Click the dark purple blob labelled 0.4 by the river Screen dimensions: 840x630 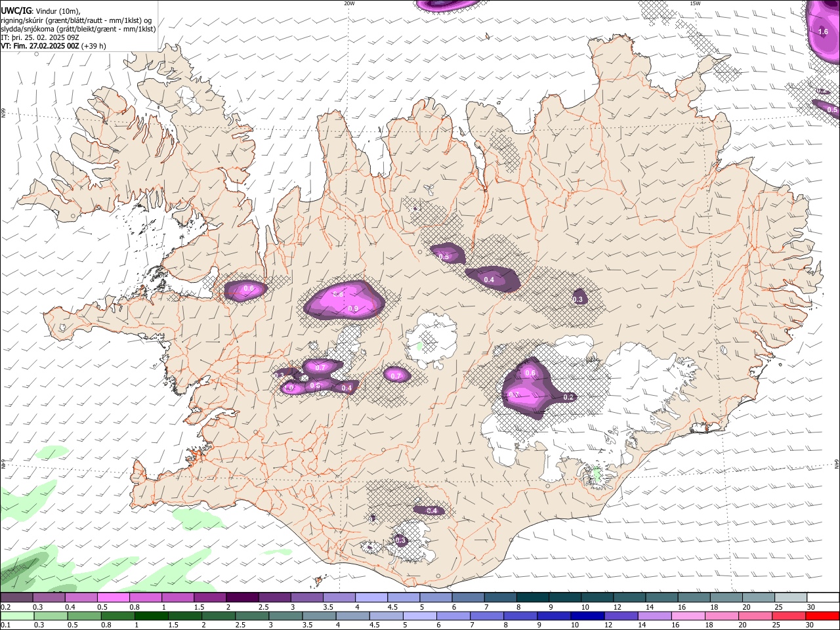click(492, 279)
